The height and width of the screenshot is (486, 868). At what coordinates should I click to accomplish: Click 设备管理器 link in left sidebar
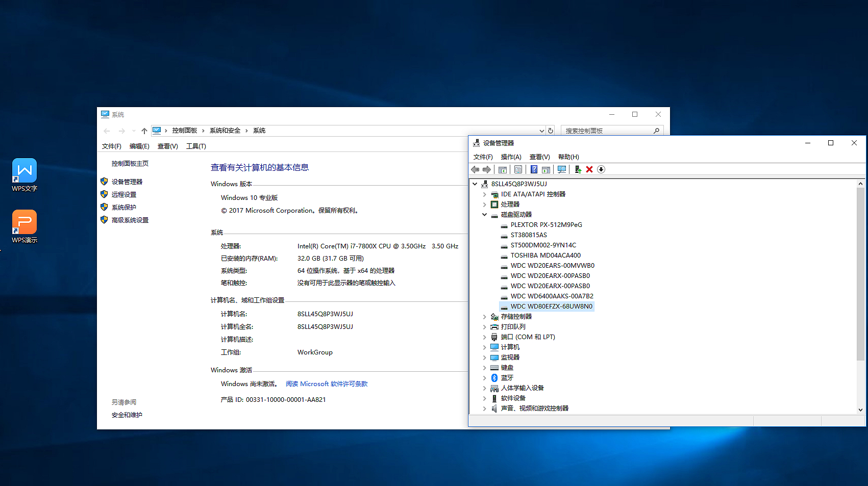coord(127,182)
